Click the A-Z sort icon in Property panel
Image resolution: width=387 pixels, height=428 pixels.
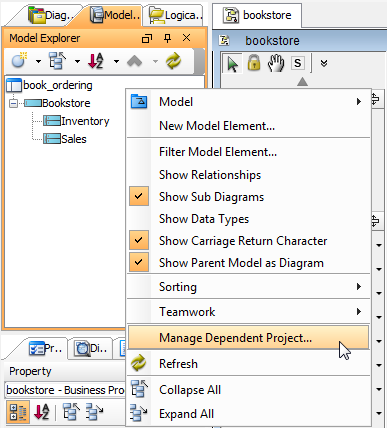coord(42,412)
